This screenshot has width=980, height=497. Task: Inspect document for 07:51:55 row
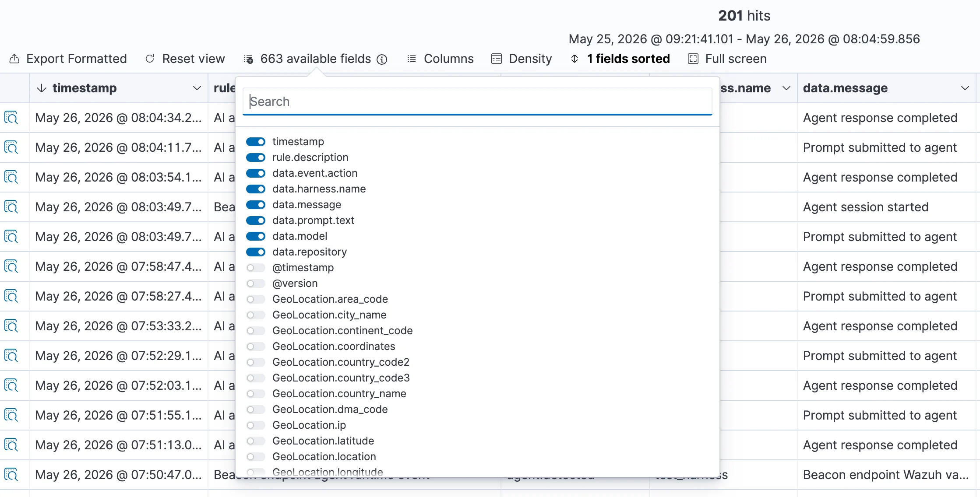click(11, 415)
